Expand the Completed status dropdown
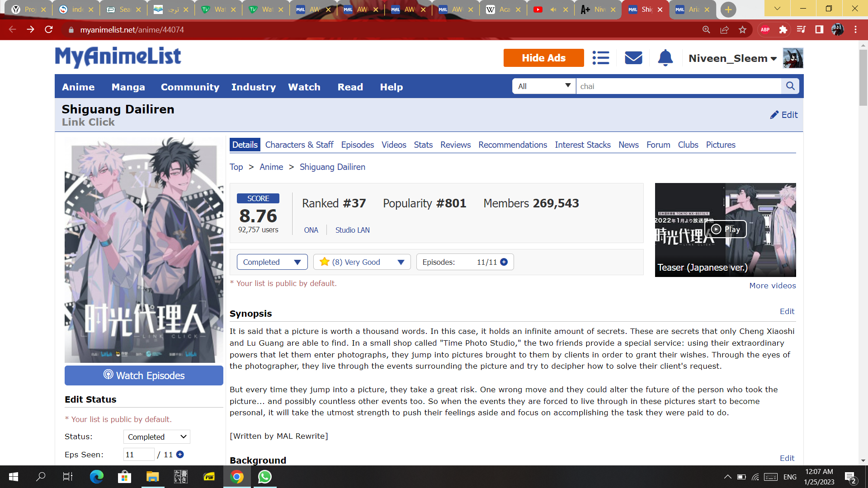This screenshot has width=868, height=488. (272, 262)
